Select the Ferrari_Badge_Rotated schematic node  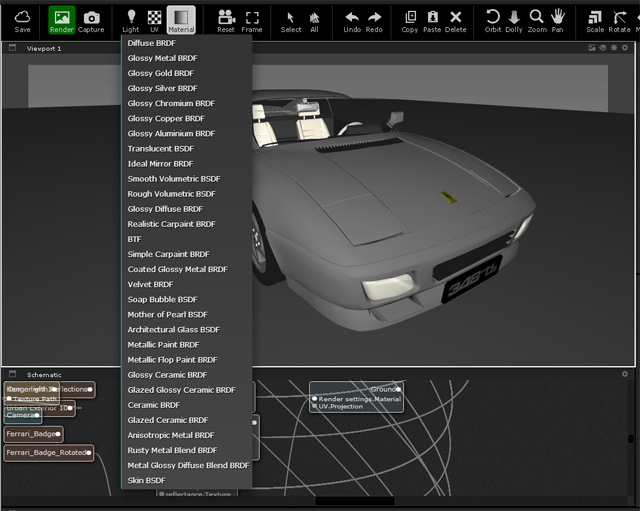[49, 453]
